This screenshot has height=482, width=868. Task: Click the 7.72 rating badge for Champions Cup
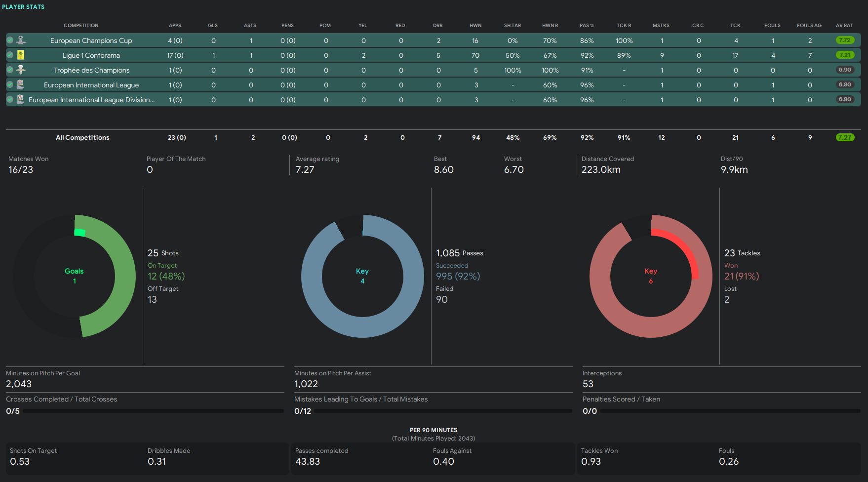pos(844,40)
